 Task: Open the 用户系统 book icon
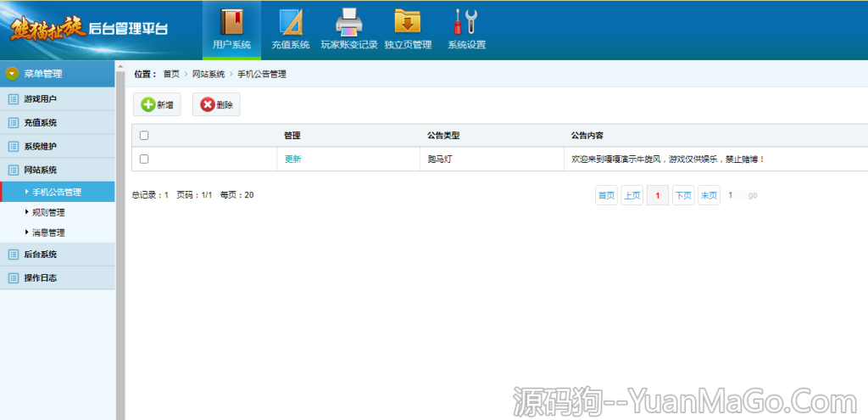pos(232,22)
